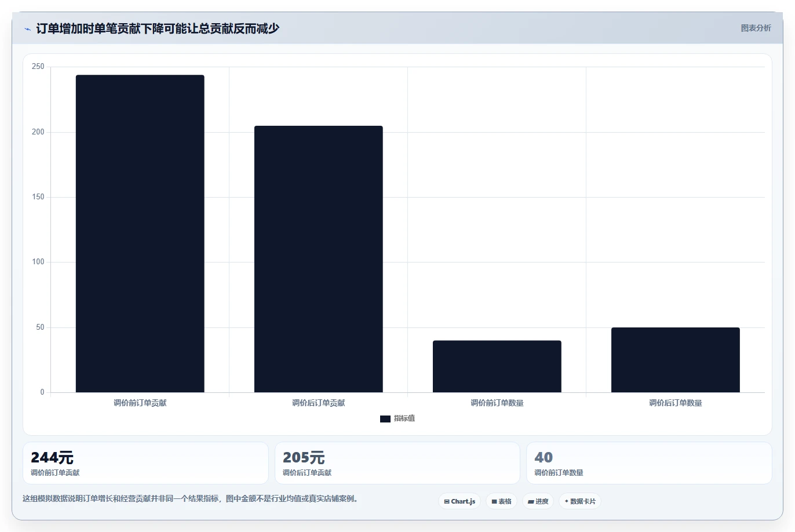The width and height of the screenshot is (795, 532).
Task: Open the 244元 data card
Action: (145, 463)
